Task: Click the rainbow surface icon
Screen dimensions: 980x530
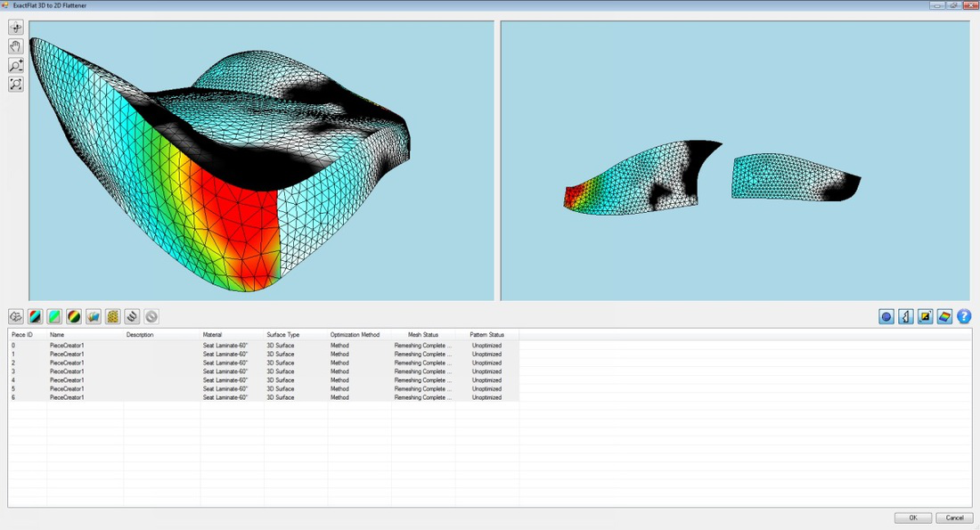Action: 945,317
